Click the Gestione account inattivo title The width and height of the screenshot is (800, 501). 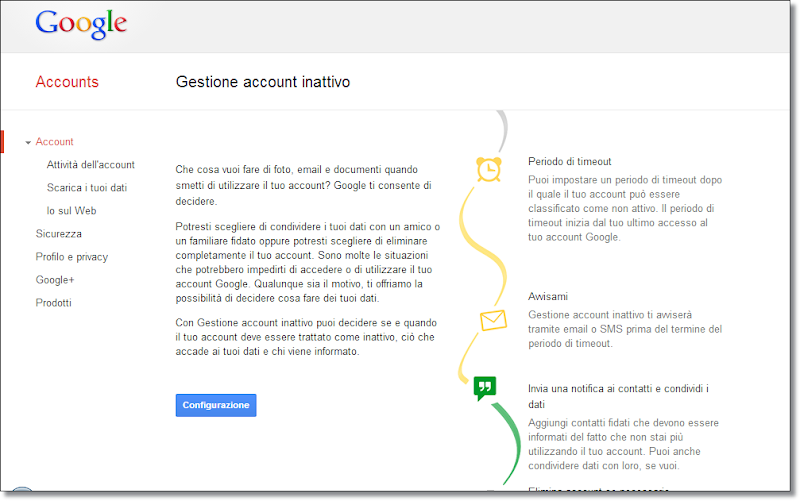[263, 82]
